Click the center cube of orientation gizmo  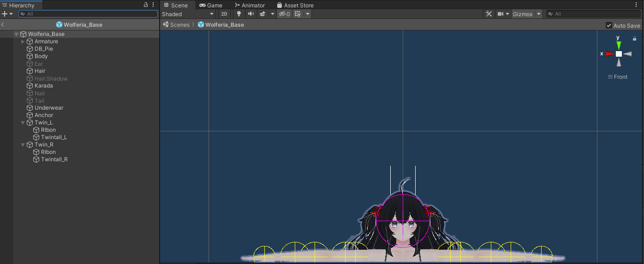[x=619, y=54]
